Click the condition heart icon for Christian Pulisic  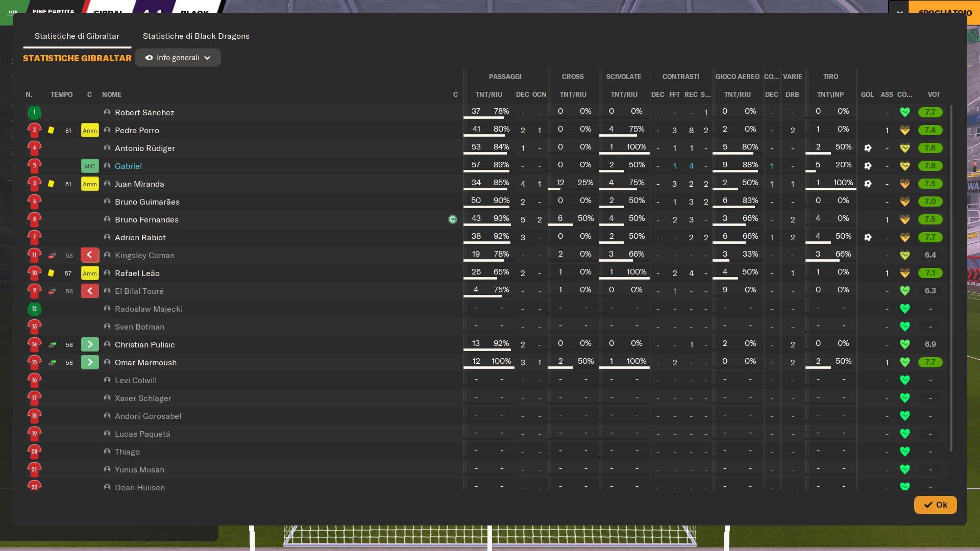pos(904,344)
